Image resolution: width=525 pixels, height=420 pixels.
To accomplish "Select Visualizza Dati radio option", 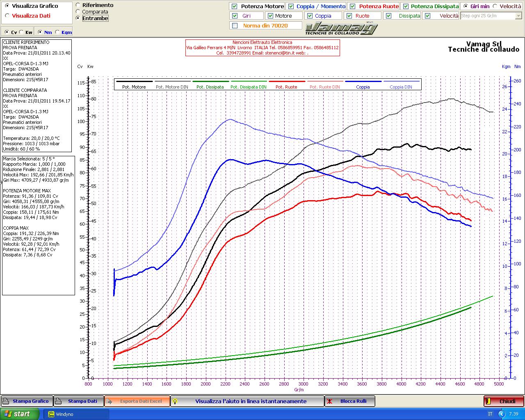I will coord(7,16).
